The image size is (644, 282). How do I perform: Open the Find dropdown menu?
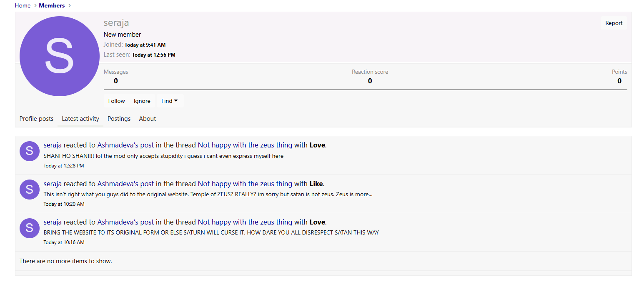click(x=170, y=101)
